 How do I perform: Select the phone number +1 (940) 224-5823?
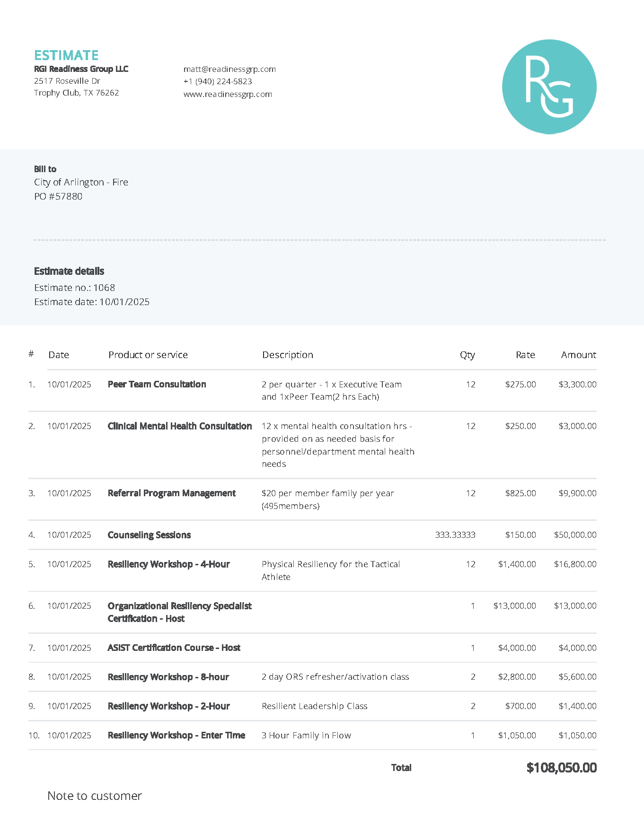[x=218, y=81]
